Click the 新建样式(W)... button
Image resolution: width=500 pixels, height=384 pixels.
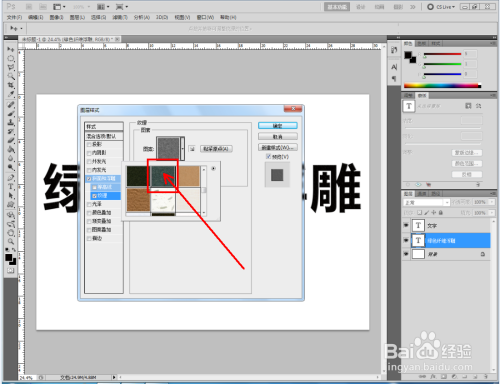[278, 147]
